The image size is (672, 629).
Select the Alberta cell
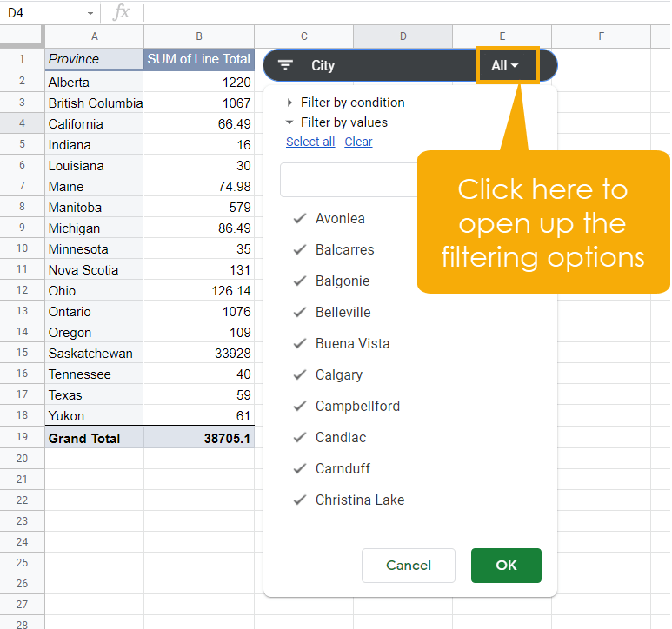coord(94,82)
